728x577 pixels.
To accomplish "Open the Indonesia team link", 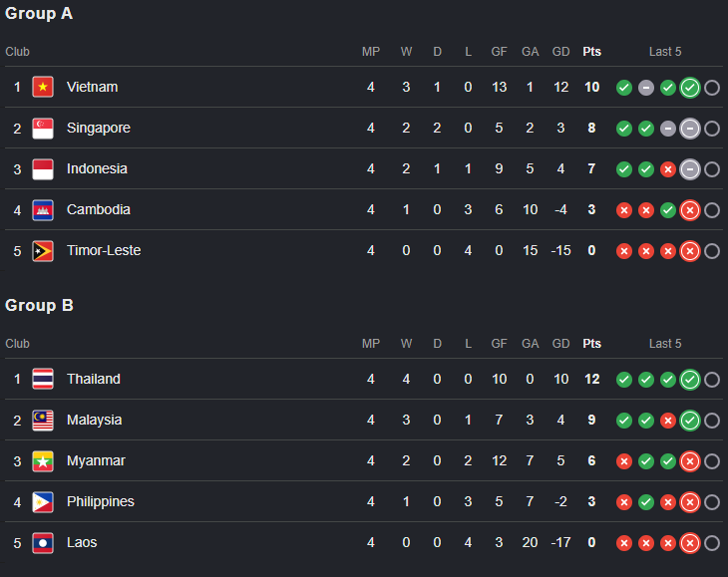I will pyautogui.click(x=97, y=168).
